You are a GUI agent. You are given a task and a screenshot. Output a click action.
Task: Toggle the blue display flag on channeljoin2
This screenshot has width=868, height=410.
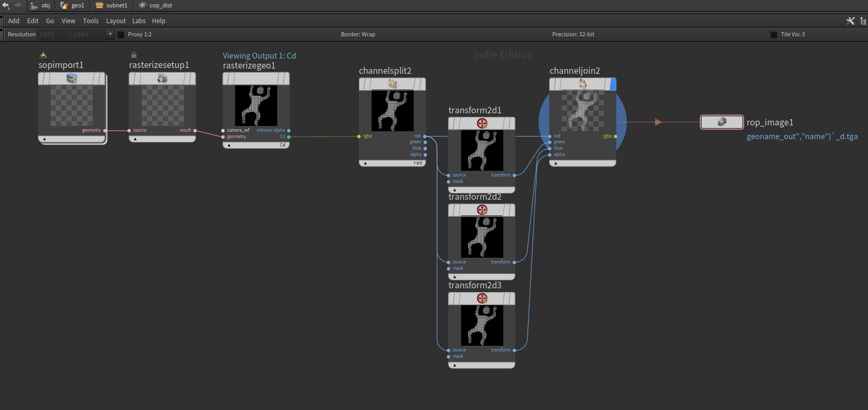coord(613,84)
